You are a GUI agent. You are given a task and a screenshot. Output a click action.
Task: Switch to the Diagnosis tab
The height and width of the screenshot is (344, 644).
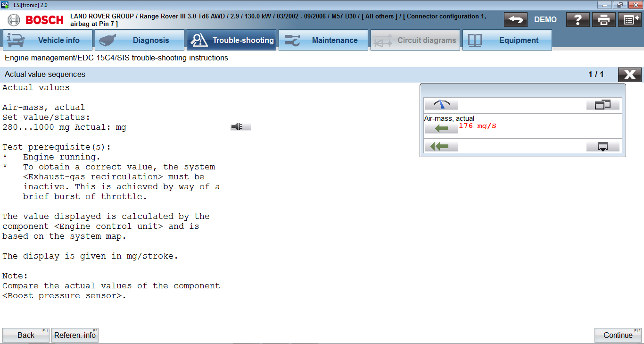click(x=139, y=40)
